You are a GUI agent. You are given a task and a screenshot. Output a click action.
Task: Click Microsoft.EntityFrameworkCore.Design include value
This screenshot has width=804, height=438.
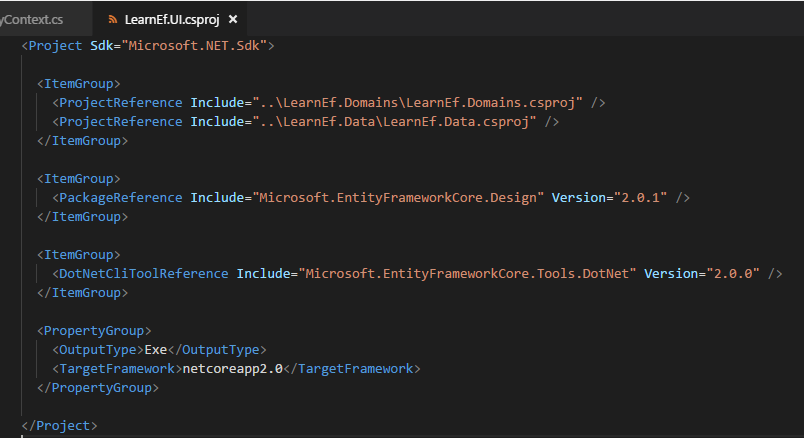398,197
